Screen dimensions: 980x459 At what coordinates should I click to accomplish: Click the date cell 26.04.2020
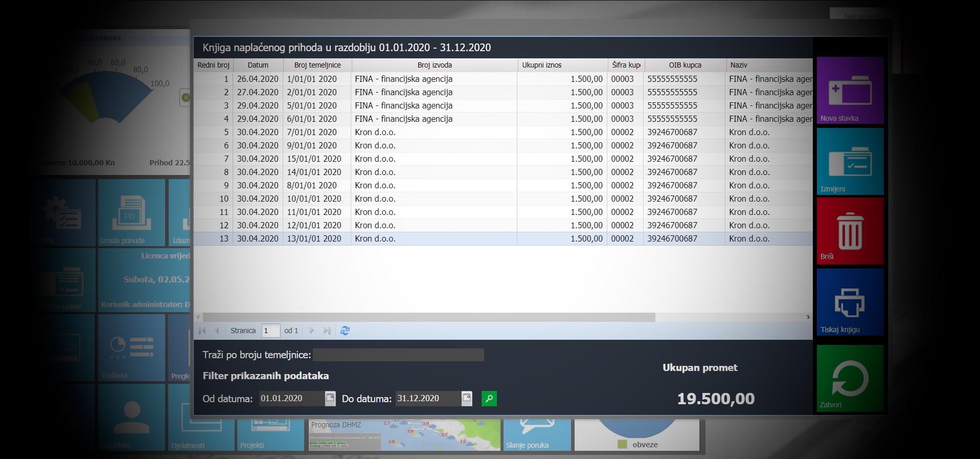pyautogui.click(x=258, y=79)
